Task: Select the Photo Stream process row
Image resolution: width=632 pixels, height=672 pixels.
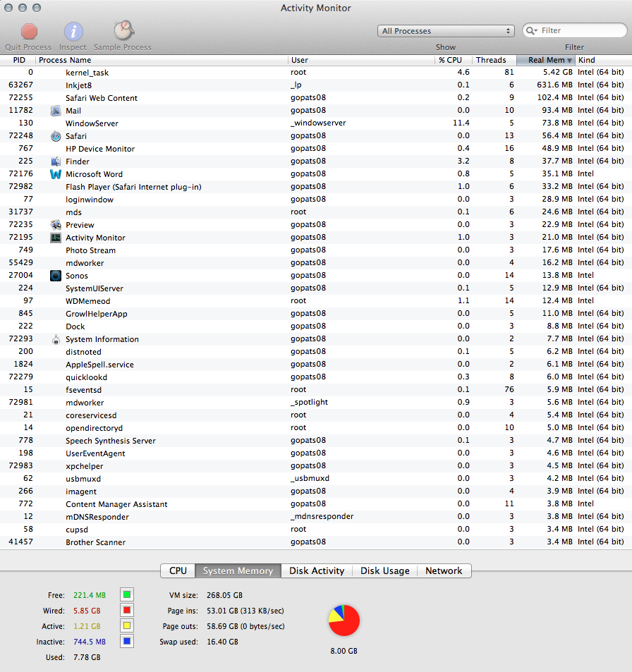Action: tap(316, 250)
